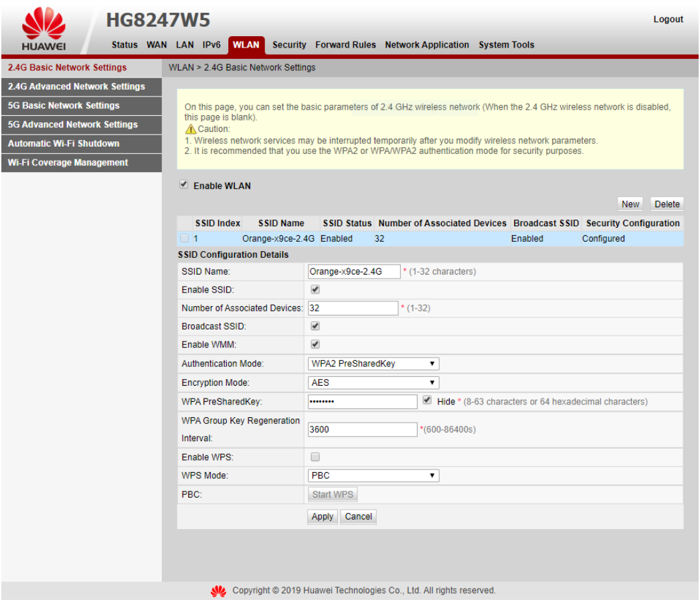This screenshot has width=700, height=600.
Task: Click the Broadcast SSID column header
Action: (x=546, y=223)
